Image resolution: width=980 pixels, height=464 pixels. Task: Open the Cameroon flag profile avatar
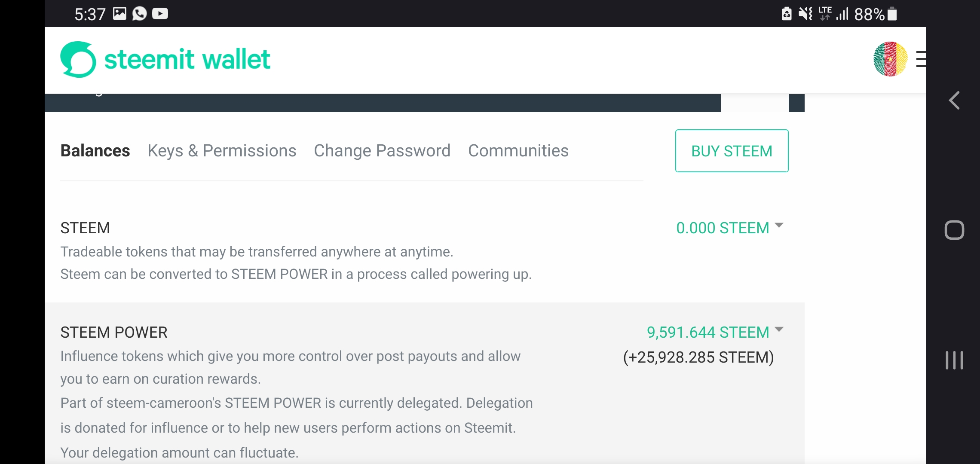(x=890, y=59)
